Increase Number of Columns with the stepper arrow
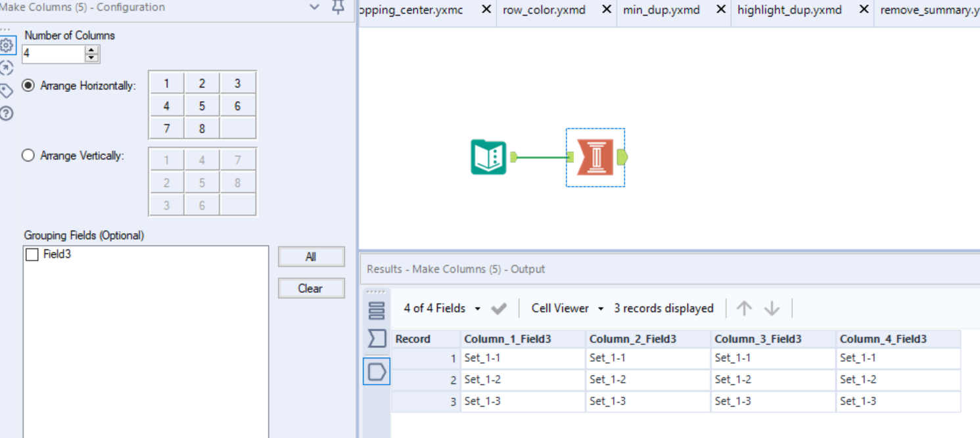The image size is (980, 438). pyautogui.click(x=90, y=50)
